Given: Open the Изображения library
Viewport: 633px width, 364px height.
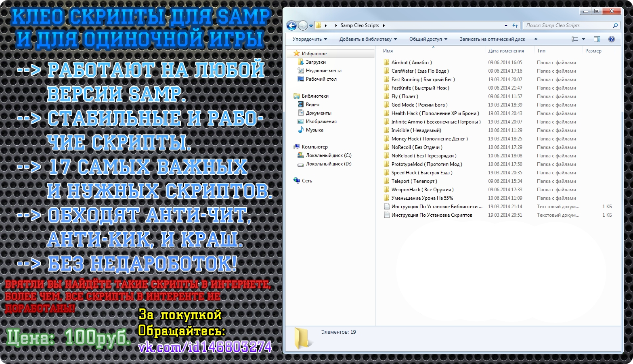Looking at the screenshot, I should coord(321,121).
